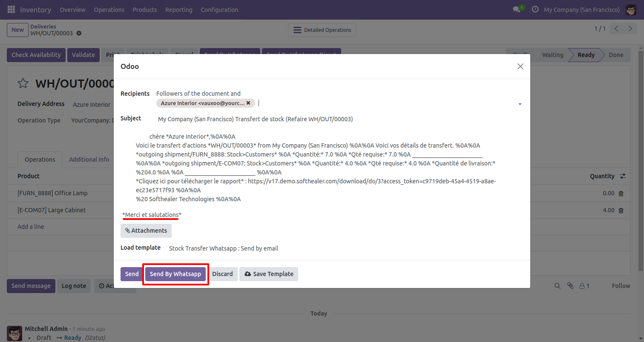Click the Quantity value 4.00
This screenshot has width=644, height=342.
point(609,210)
